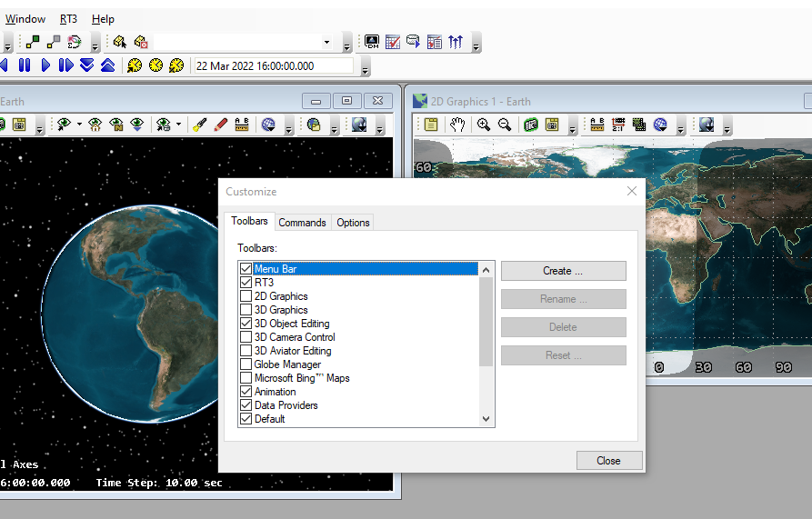Image resolution: width=812 pixels, height=519 pixels.
Task: Check the Globe Manager toolbar checkbox
Action: 246,364
